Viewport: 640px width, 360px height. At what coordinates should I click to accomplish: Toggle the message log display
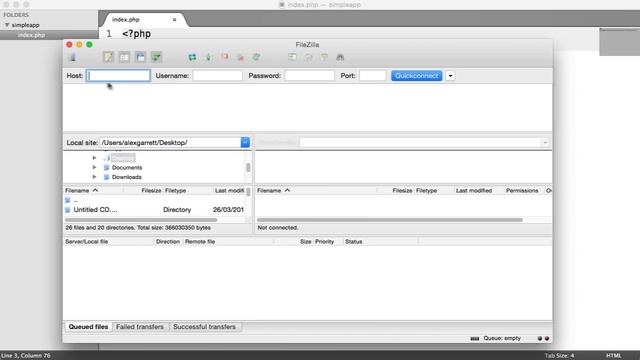(109, 57)
